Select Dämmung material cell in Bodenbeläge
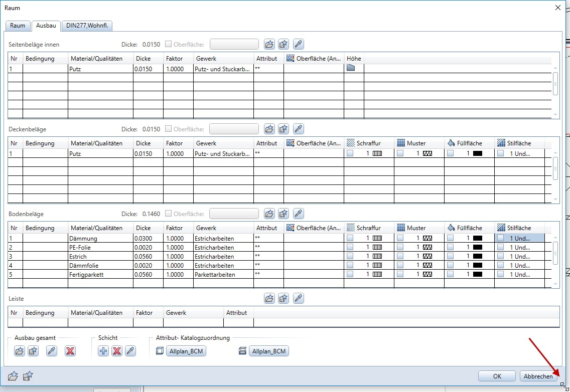The width and height of the screenshot is (570, 392). [x=101, y=238]
